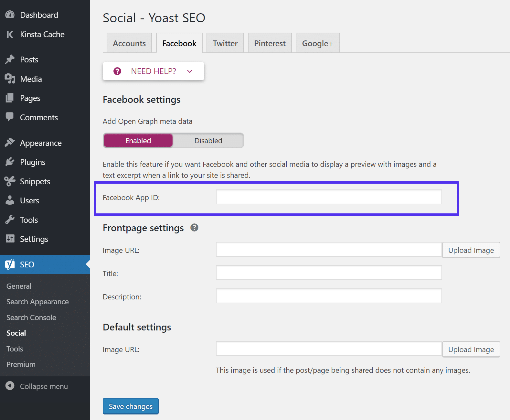Switch to the Twitter tab
510x420 pixels.
coord(225,43)
